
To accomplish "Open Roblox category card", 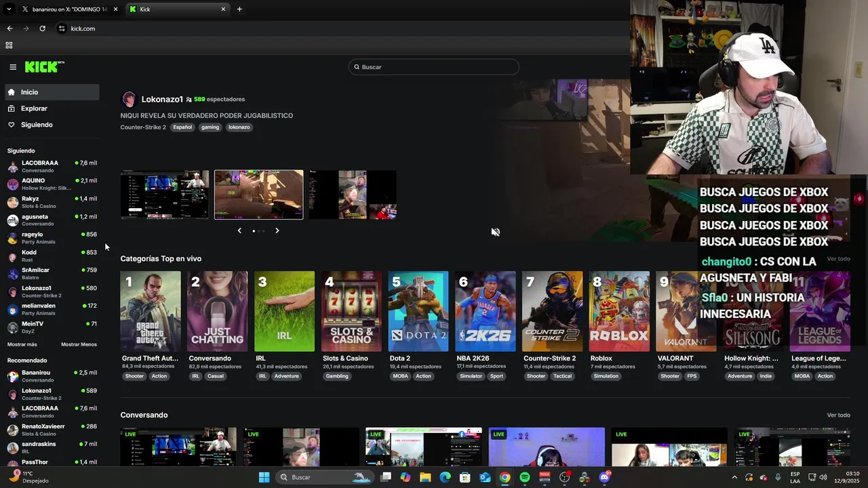I will point(619,311).
